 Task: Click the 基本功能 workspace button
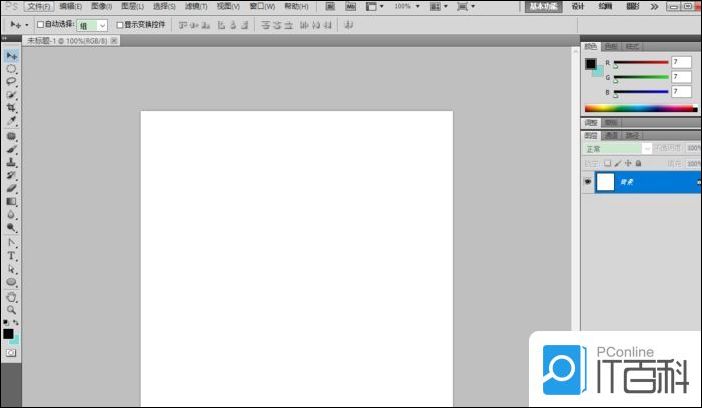point(542,6)
